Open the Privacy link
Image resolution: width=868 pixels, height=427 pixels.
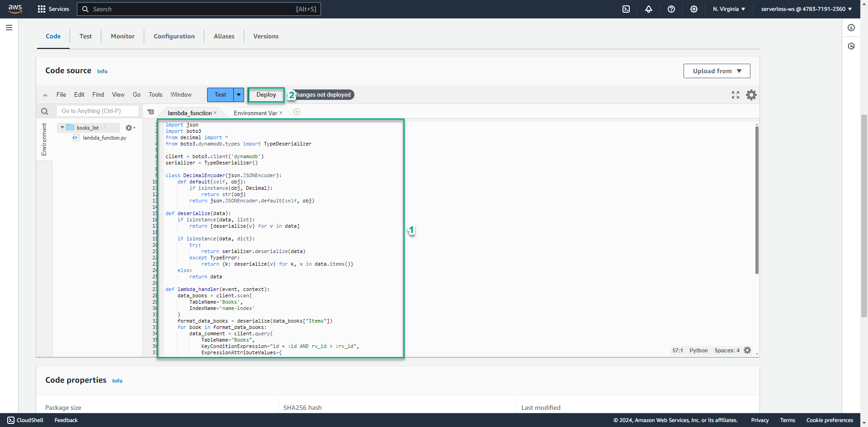[760, 420]
